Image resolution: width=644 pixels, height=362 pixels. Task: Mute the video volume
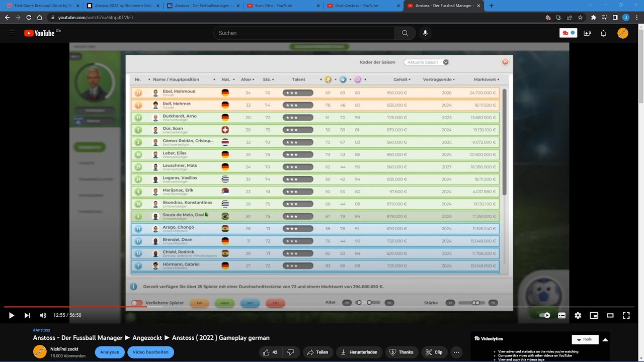click(x=43, y=315)
